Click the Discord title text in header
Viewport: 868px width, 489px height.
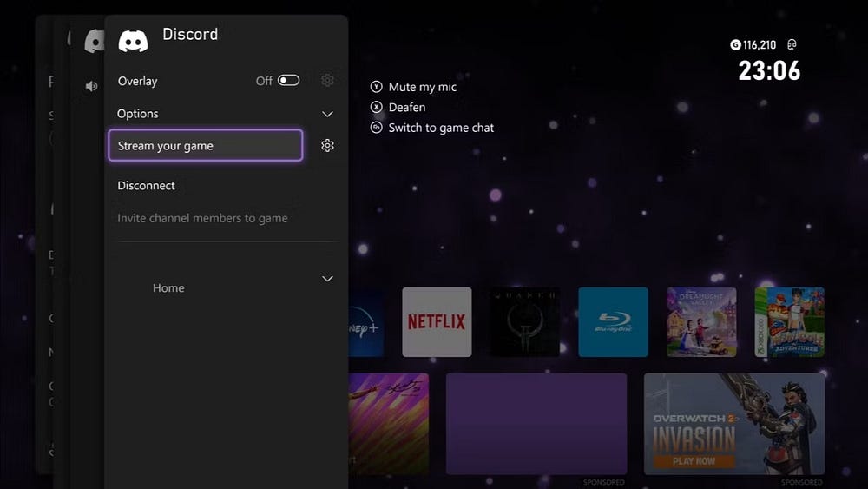[190, 35]
